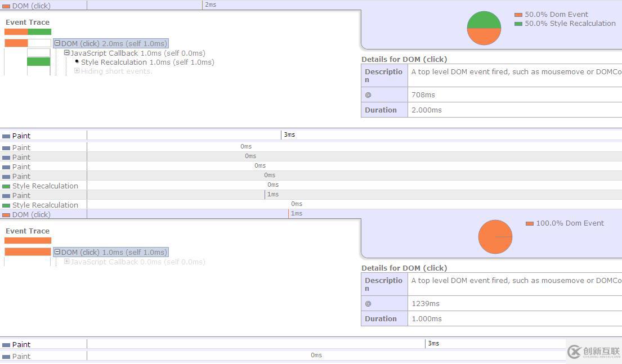
Task: Collapse the DOM (click) 1.0ms trace node
Action: point(57,252)
